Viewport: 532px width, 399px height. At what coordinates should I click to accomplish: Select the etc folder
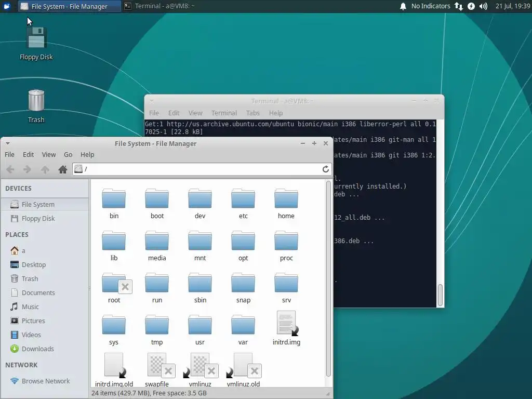(x=243, y=204)
